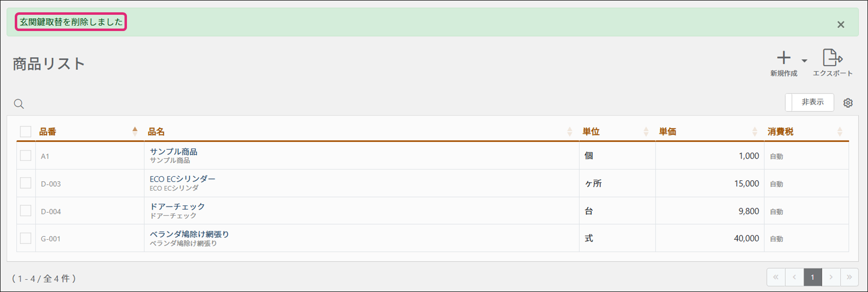Screen dimensions: 868x292
Task: Sort the list by 消費税 column
Action: tap(839, 131)
